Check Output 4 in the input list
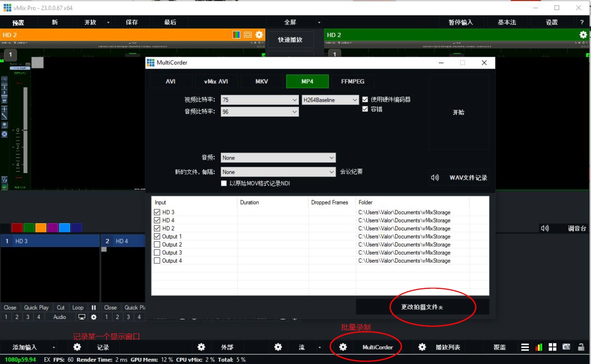The height and width of the screenshot is (364, 591). (x=157, y=260)
